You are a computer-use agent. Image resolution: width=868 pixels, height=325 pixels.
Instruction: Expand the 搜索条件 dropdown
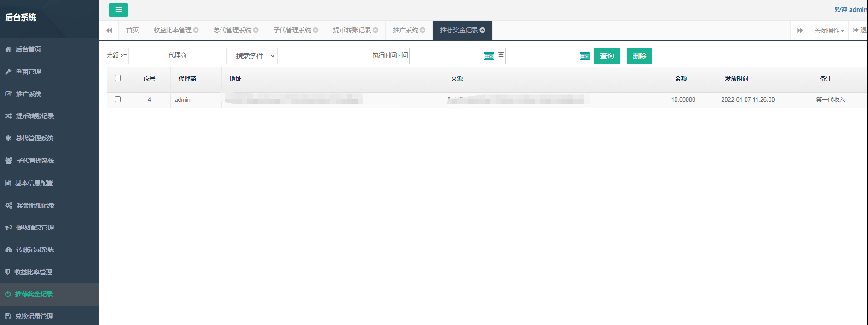pos(253,56)
